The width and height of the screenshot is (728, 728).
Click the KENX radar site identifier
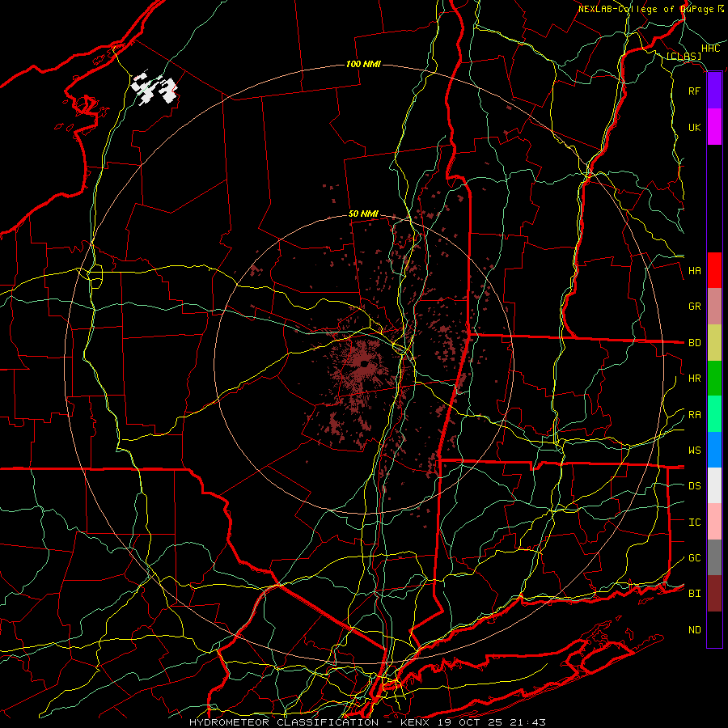[415, 722]
